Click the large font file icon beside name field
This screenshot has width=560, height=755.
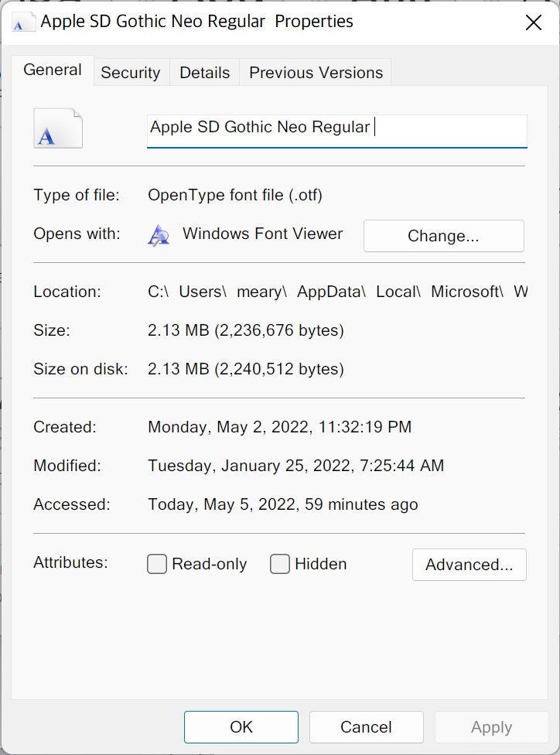tap(58, 128)
